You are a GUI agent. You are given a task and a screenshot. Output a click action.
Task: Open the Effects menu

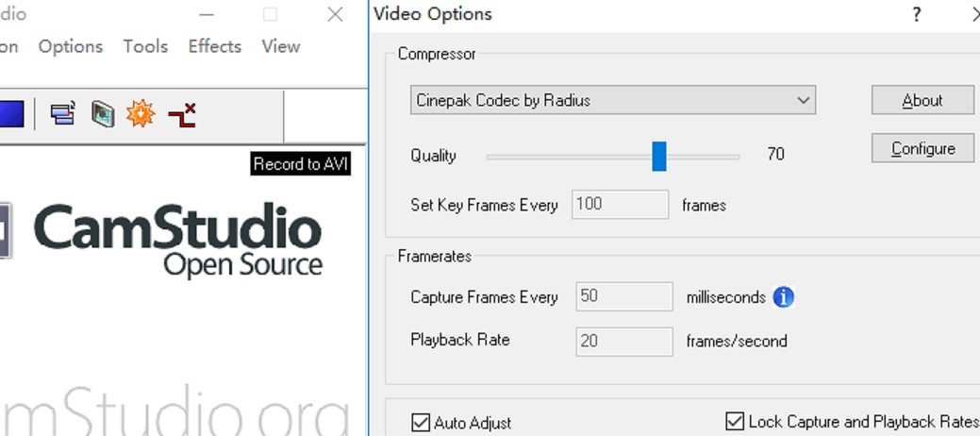(215, 46)
